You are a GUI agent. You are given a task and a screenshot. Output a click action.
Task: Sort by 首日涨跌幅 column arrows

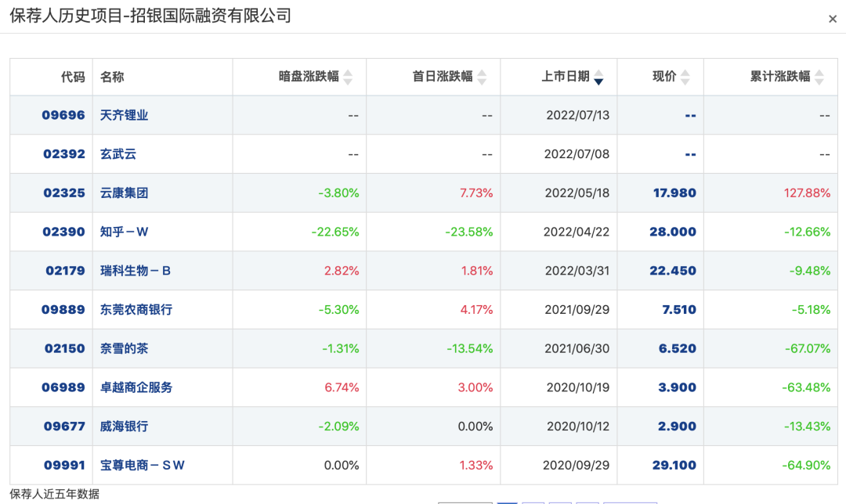[482, 77]
